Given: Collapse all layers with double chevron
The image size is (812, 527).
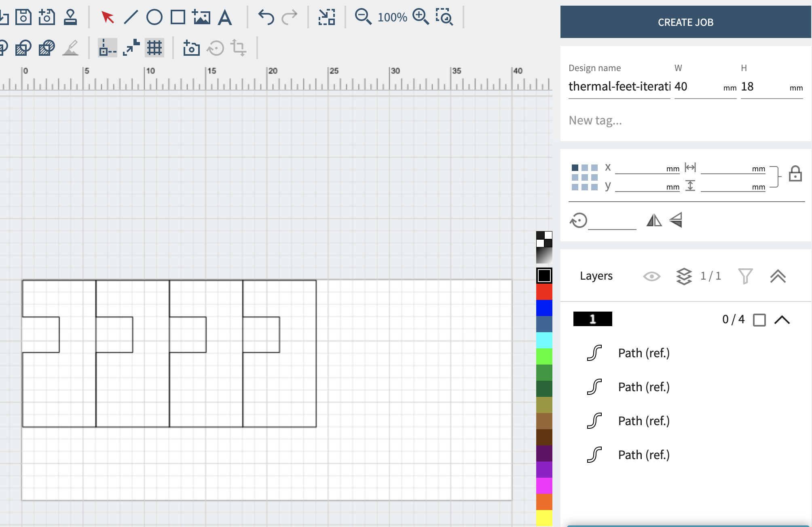Looking at the screenshot, I should [x=778, y=276].
